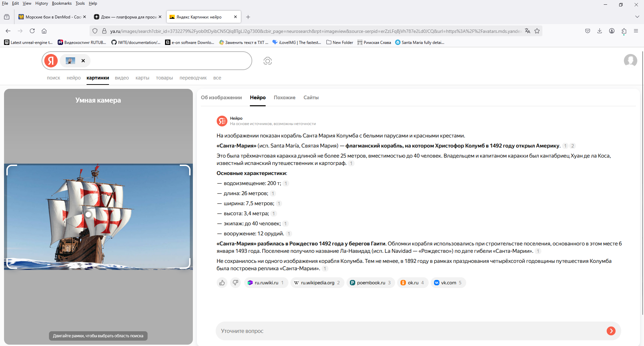Open the History menu
This screenshot has height=346, width=644.
[x=42, y=3]
